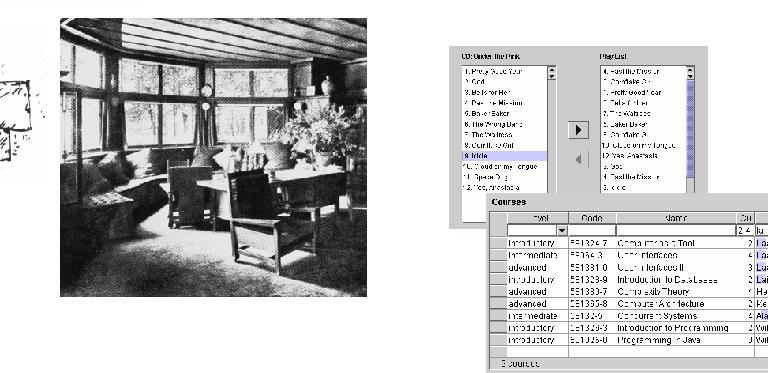The width and height of the screenshot is (768, 373).
Task: Click the CD list scroll down arrow
Action: coord(552,76)
